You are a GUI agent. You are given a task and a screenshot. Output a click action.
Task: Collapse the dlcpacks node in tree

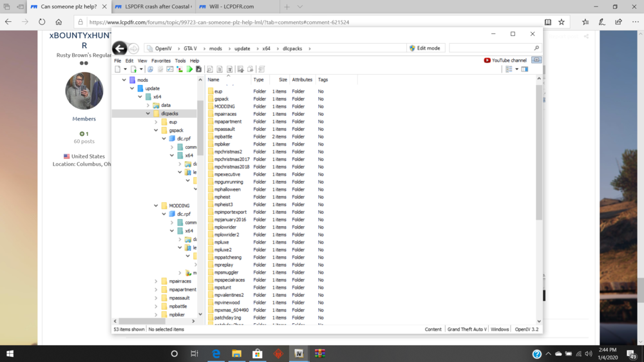(x=148, y=113)
